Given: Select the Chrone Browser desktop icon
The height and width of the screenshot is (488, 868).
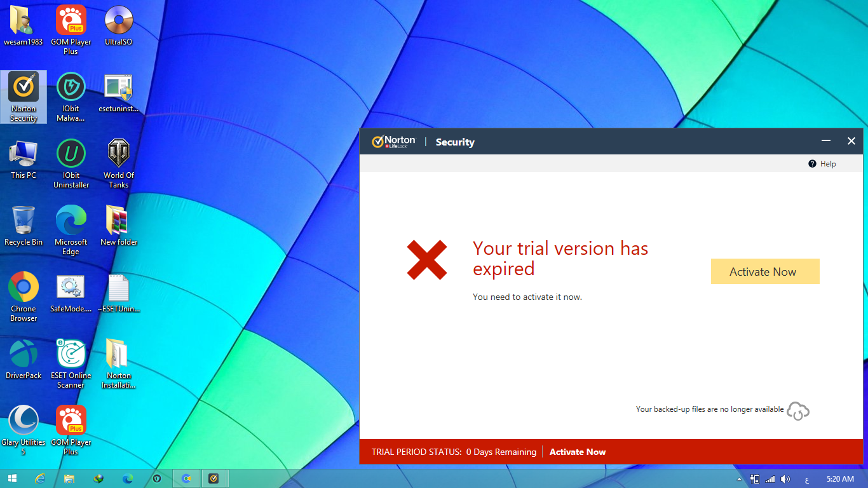Looking at the screenshot, I should (24, 297).
